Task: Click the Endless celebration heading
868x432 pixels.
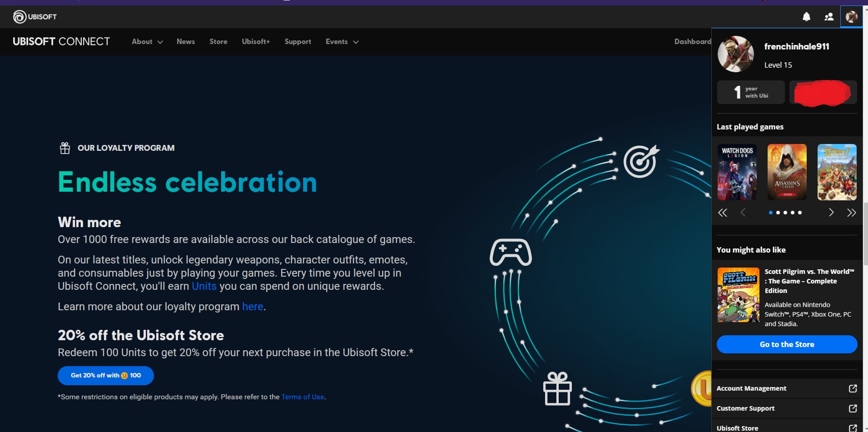Action: (x=187, y=182)
